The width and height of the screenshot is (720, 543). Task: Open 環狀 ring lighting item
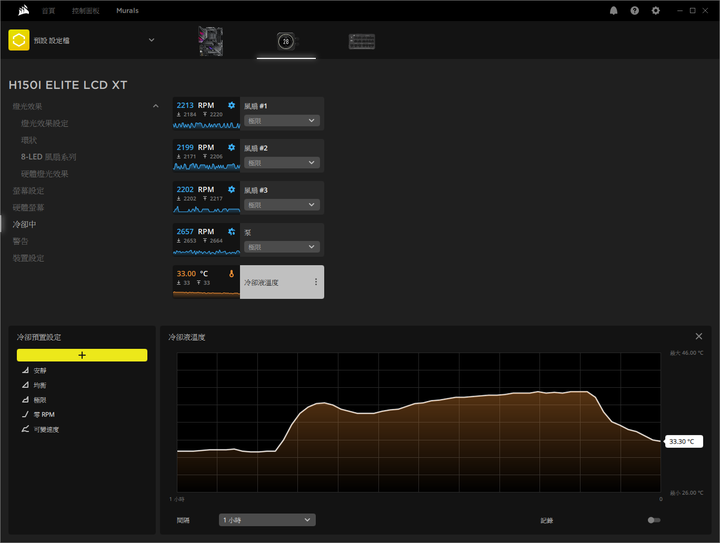coord(28,140)
